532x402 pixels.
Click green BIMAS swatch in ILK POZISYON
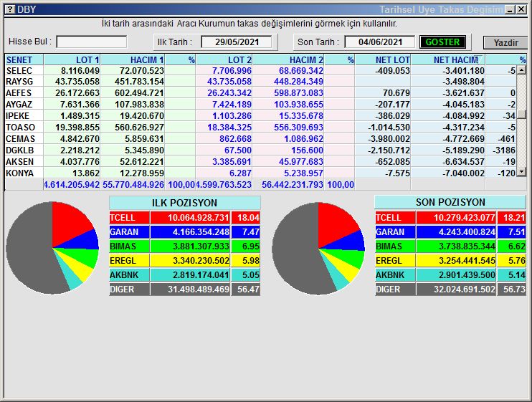point(129,247)
